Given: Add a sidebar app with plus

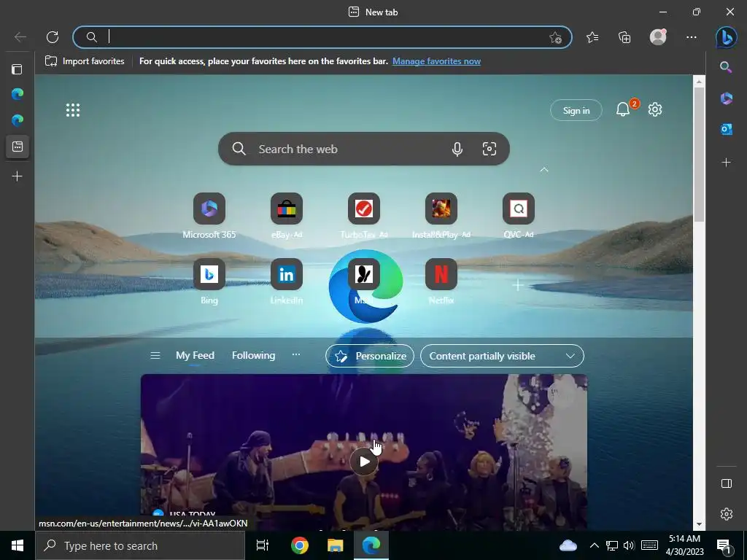Looking at the screenshot, I should click(726, 163).
